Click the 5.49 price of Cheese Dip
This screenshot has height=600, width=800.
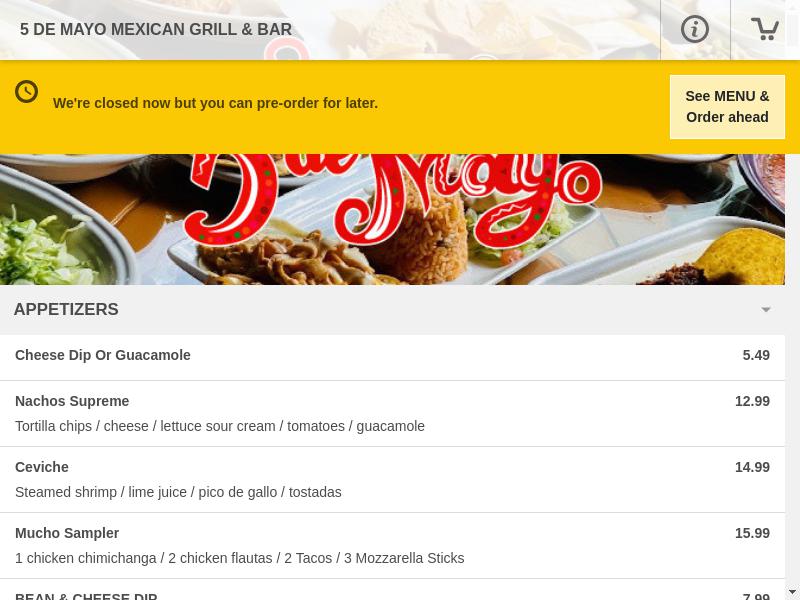tap(756, 355)
